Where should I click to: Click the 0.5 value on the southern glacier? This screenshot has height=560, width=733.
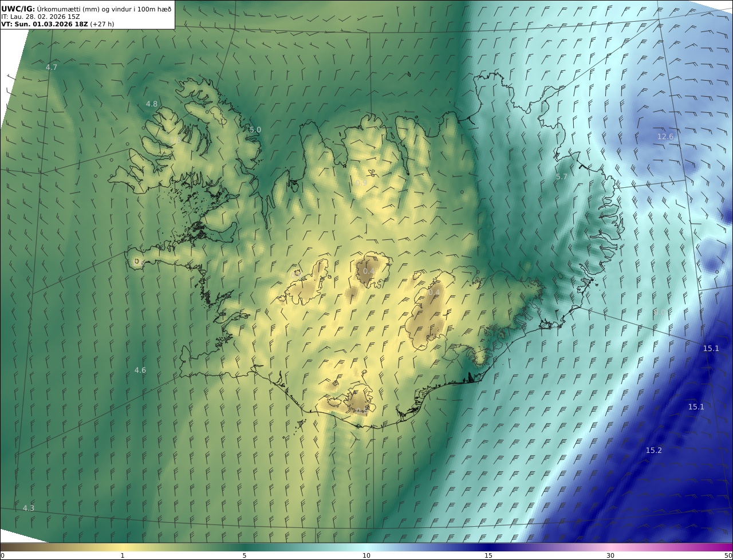(x=361, y=411)
